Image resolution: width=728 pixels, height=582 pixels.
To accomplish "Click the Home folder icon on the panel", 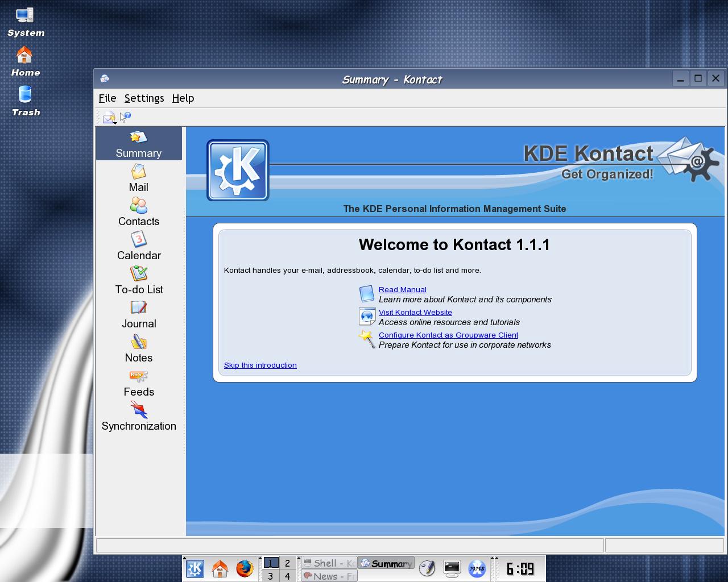I will [220, 568].
